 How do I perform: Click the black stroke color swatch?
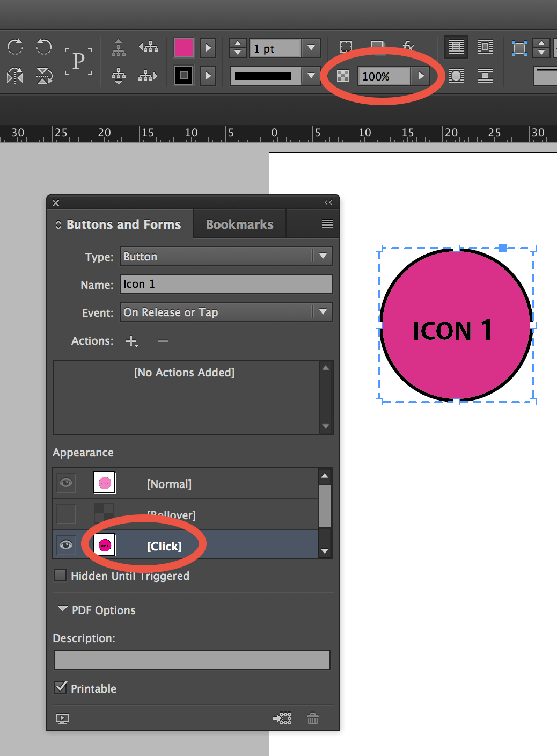(x=184, y=76)
